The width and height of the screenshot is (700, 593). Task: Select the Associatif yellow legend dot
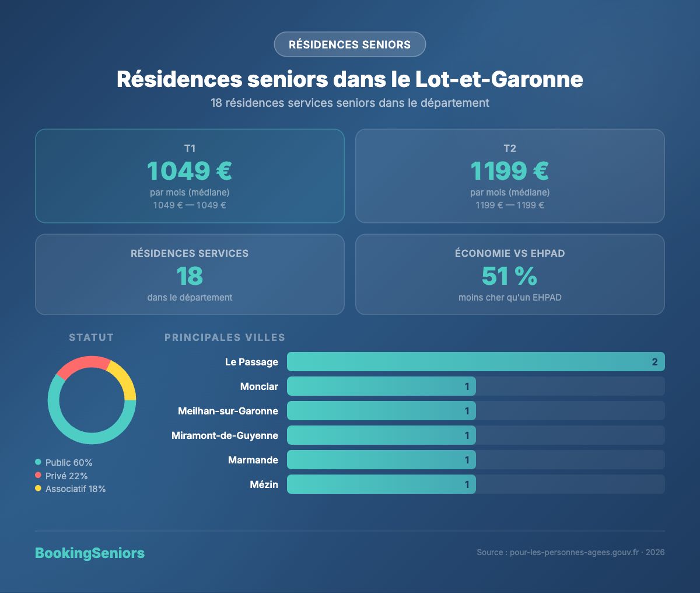coord(38,489)
